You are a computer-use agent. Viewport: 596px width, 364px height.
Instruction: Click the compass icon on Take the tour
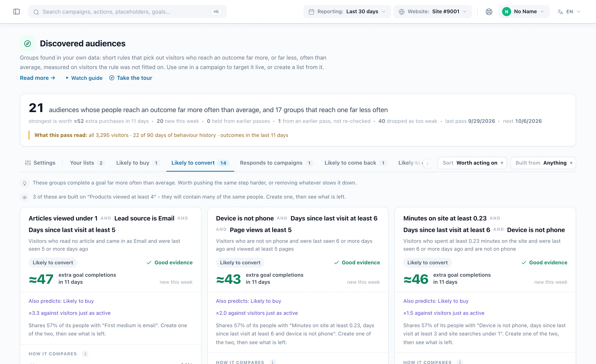[x=112, y=78]
